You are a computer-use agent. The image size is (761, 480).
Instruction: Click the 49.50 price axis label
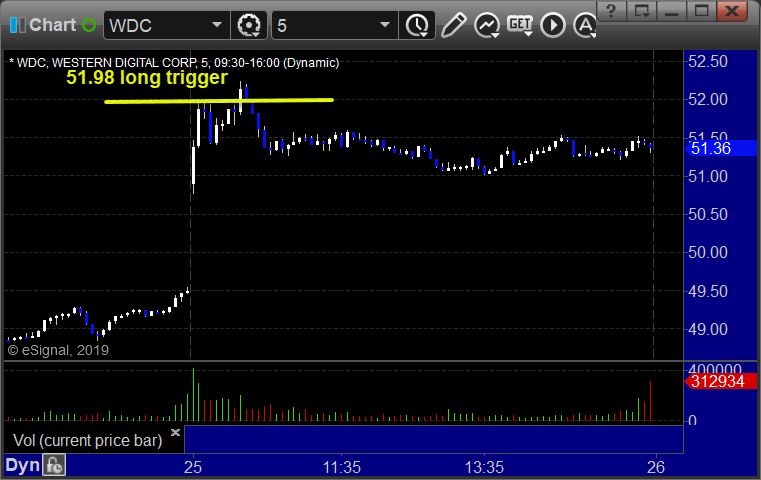[x=708, y=292]
